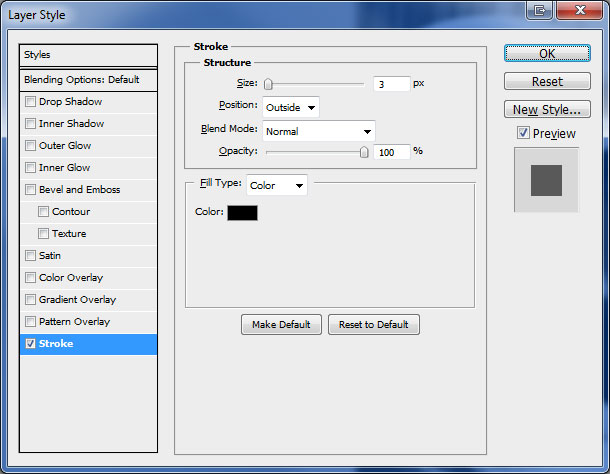Select Blending Options: Default in the list
610x474 pixels.
[89, 79]
